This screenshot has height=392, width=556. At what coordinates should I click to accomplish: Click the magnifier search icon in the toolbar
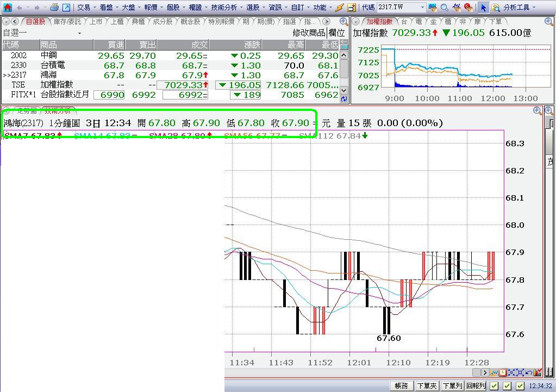[x=444, y=8]
